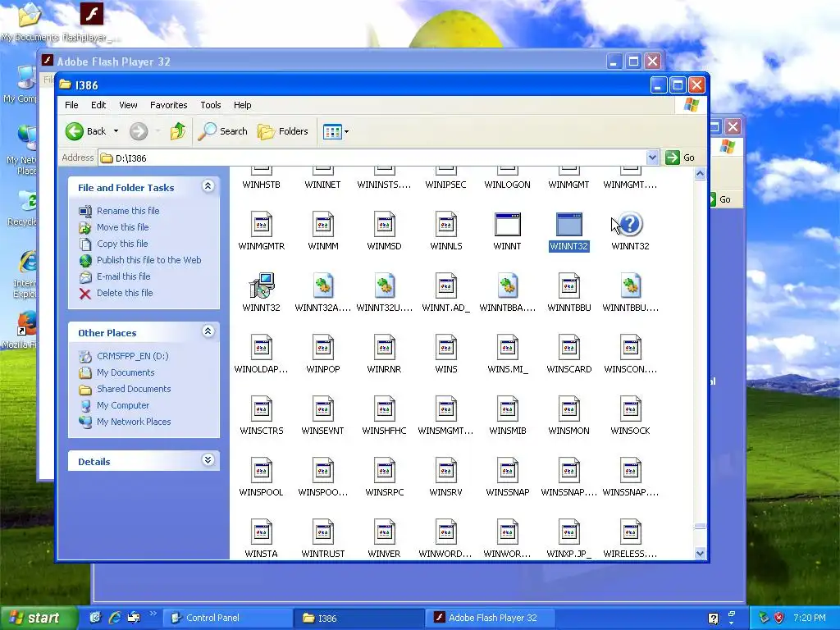Viewport: 840px width, 630px height.
Task: Open the View menu
Action: pyautogui.click(x=128, y=105)
